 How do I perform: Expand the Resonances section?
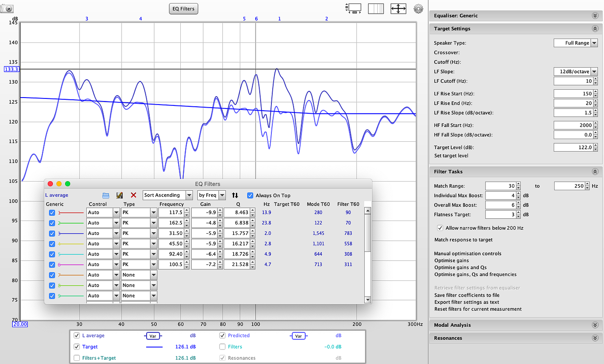coord(595,338)
